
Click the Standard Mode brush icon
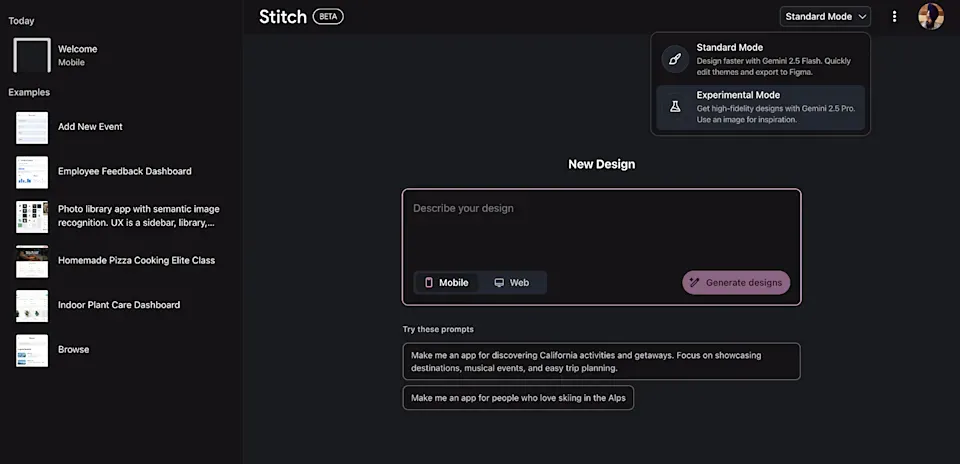point(675,59)
